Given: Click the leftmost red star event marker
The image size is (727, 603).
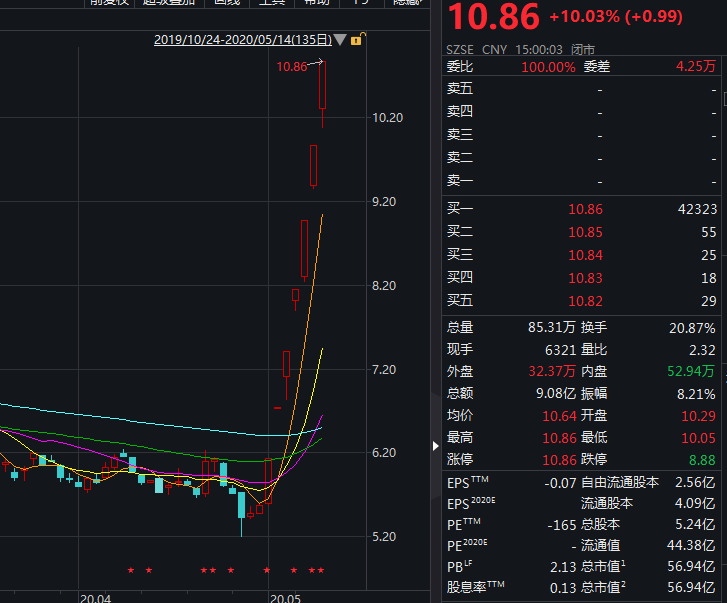Looking at the screenshot, I should 130,571.
